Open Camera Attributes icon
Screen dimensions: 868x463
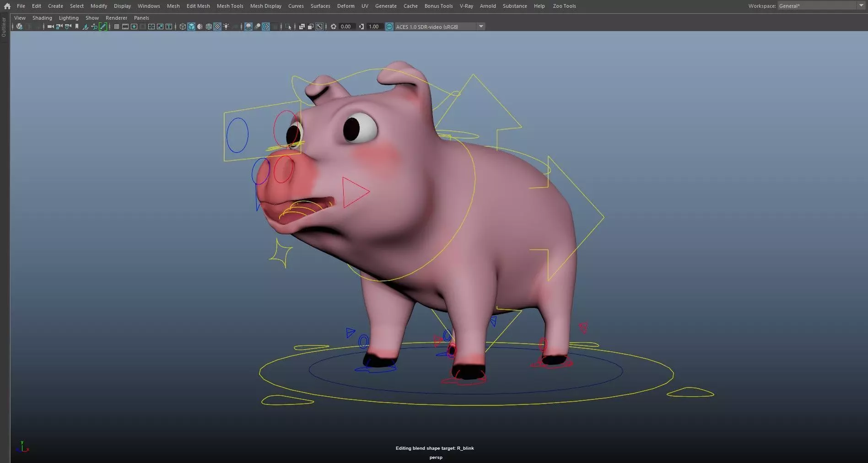click(68, 27)
